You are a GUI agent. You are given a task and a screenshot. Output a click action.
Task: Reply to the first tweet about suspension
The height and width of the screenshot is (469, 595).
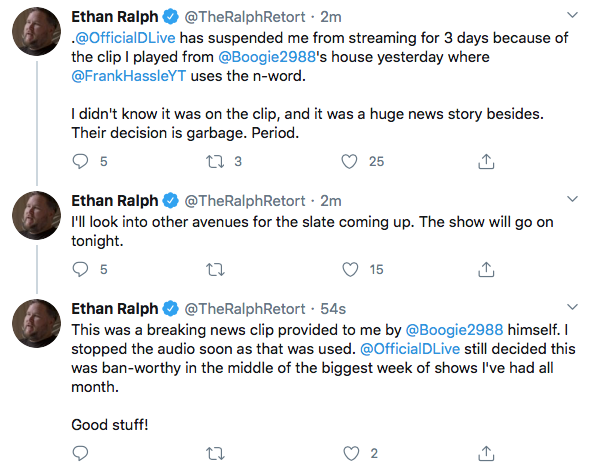(x=80, y=161)
